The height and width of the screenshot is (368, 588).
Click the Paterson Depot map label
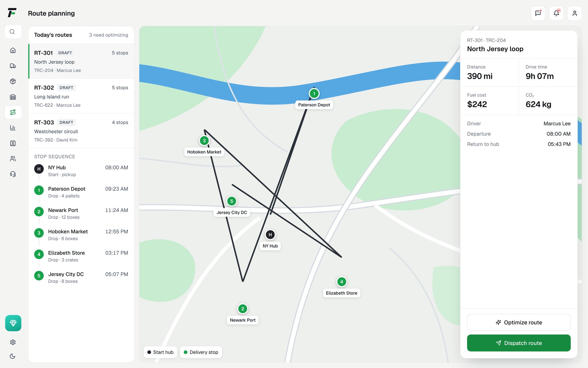click(314, 105)
